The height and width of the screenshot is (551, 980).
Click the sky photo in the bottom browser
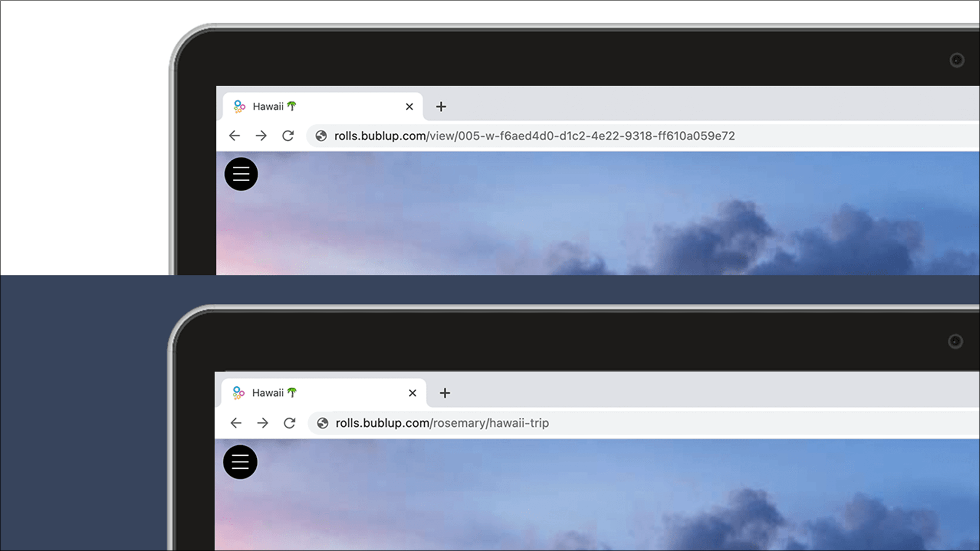coord(597,495)
